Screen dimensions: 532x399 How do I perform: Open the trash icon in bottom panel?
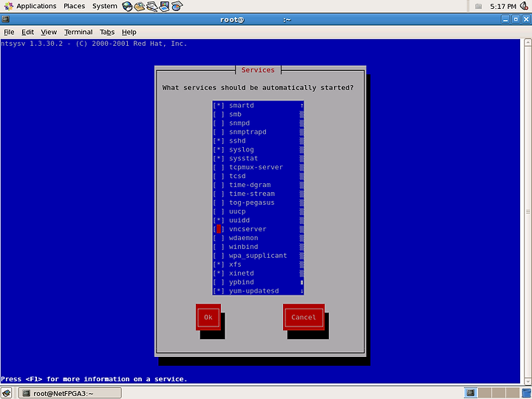[x=526, y=393]
